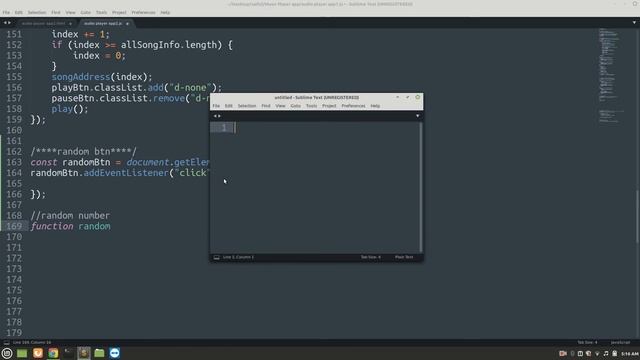Open Find menu in untitled window
The height and width of the screenshot is (360, 640).
point(266,106)
